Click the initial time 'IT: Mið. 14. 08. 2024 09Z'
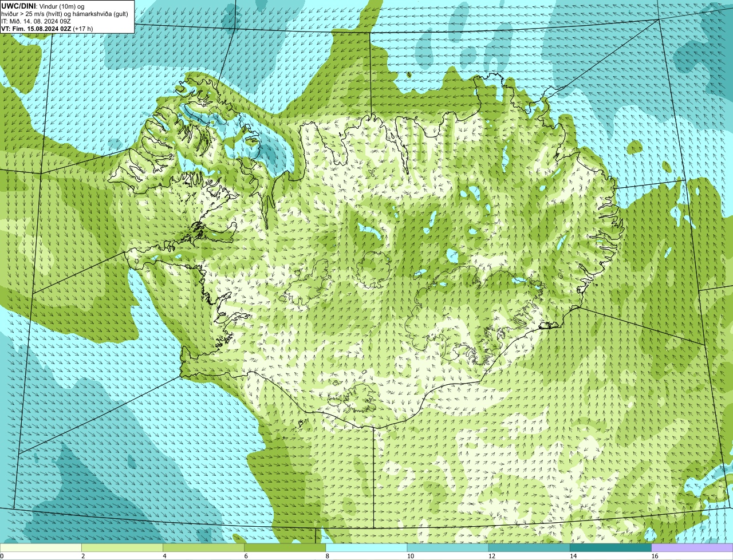The width and height of the screenshot is (733, 560). pos(36,21)
